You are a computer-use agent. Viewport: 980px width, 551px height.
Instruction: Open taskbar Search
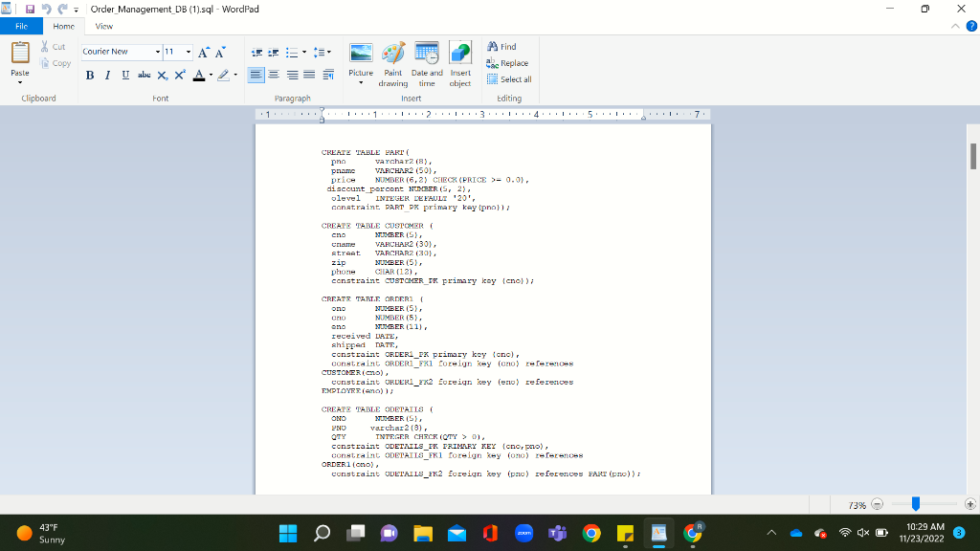(x=322, y=534)
